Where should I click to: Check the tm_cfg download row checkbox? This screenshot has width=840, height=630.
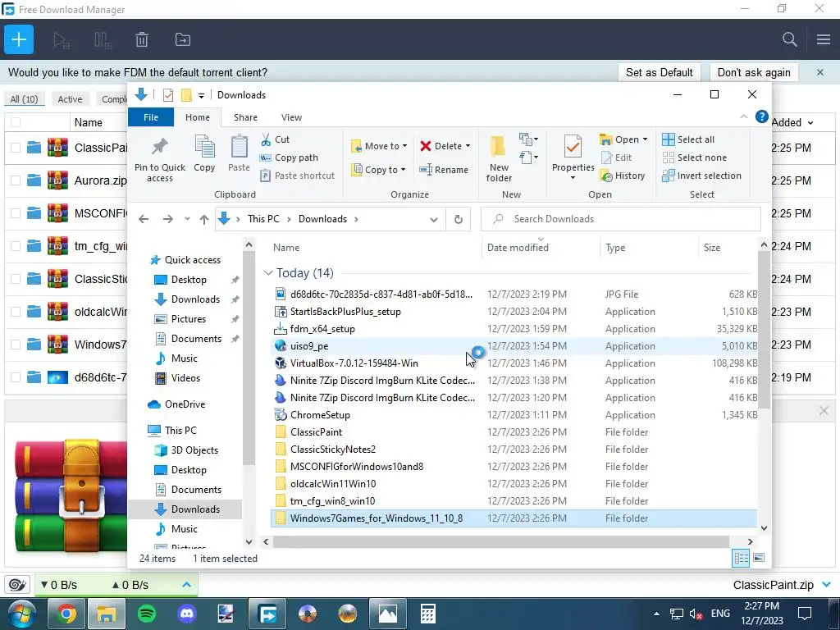tap(16, 246)
